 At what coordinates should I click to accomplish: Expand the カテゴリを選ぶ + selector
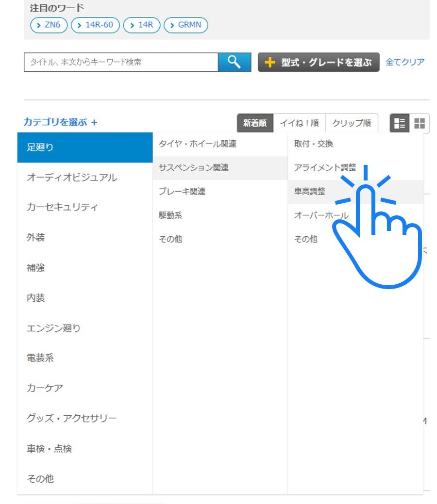pos(61,122)
